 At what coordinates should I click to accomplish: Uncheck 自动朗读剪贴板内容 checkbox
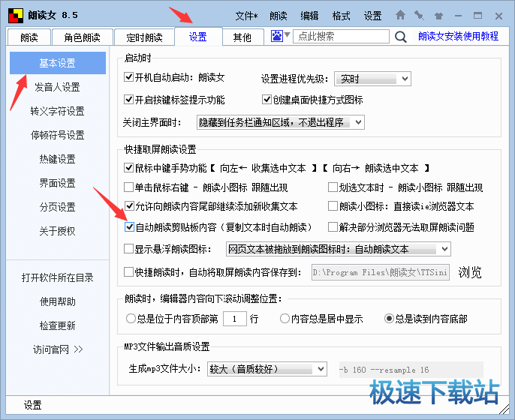[x=129, y=227]
